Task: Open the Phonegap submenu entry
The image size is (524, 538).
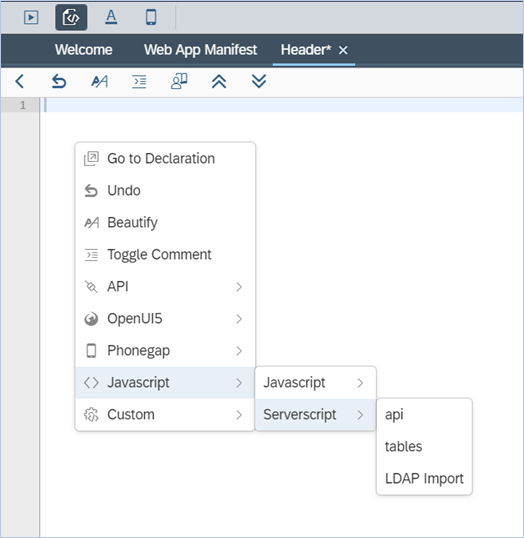Action: (165, 350)
